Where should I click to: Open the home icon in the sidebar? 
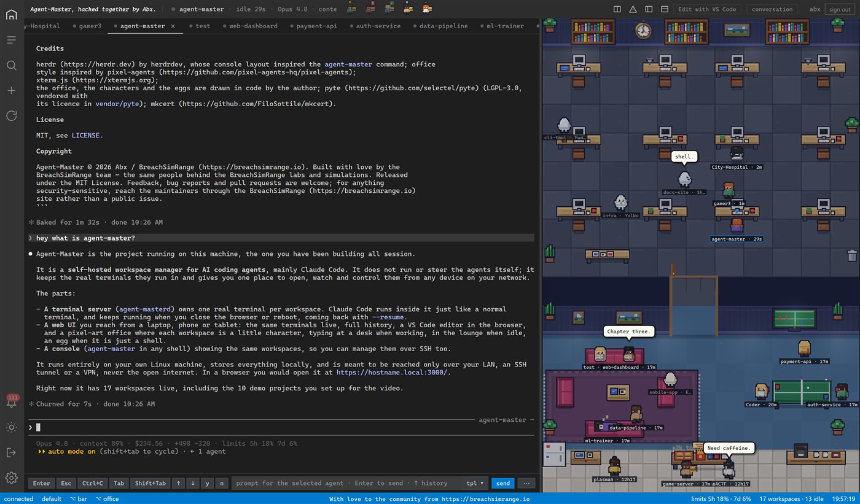(x=11, y=14)
